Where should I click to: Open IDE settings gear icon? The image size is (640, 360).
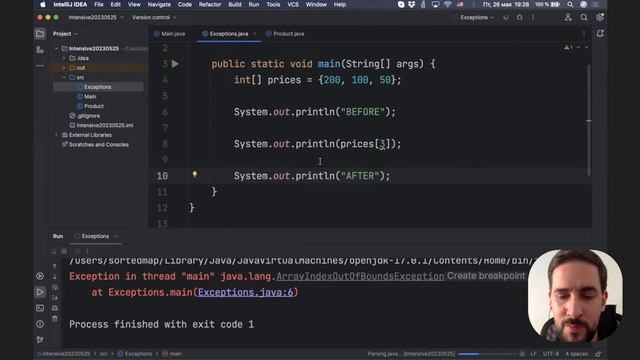pos(600,18)
